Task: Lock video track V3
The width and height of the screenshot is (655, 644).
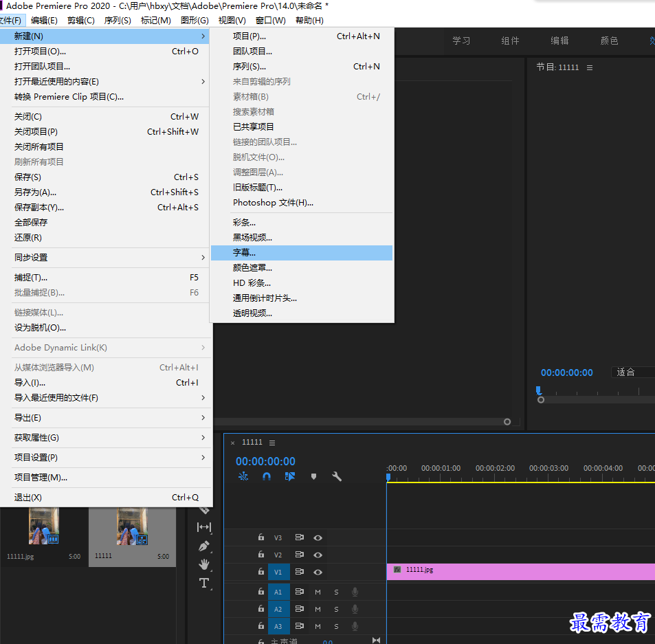Action: [x=261, y=537]
